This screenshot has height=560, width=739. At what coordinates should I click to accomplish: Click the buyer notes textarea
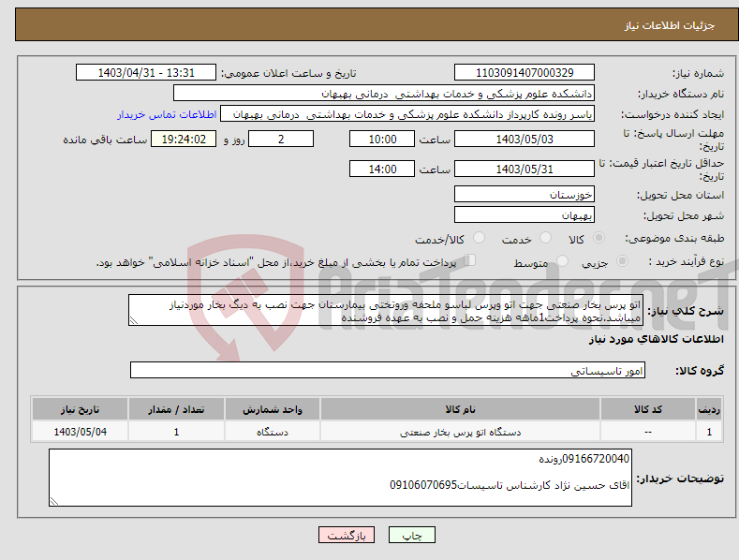coord(340,478)
